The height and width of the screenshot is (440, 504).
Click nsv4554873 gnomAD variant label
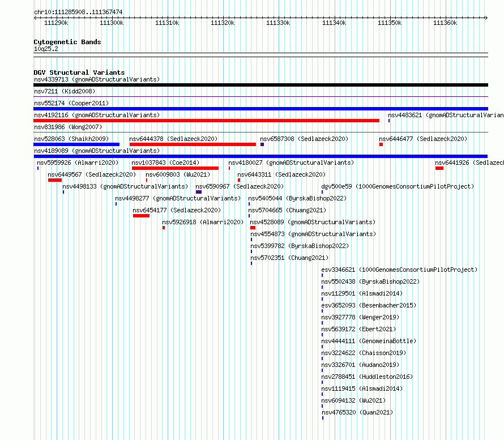click(x=313, y=234)
